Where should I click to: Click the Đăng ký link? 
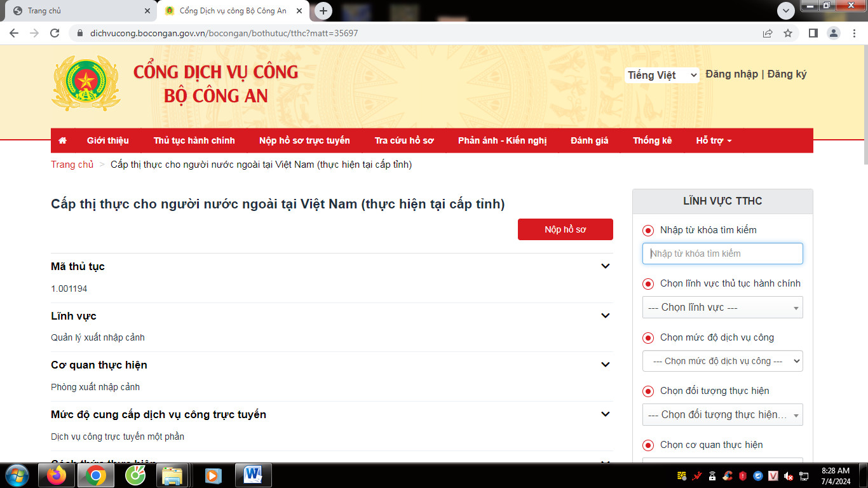click(x=787, y=74)
